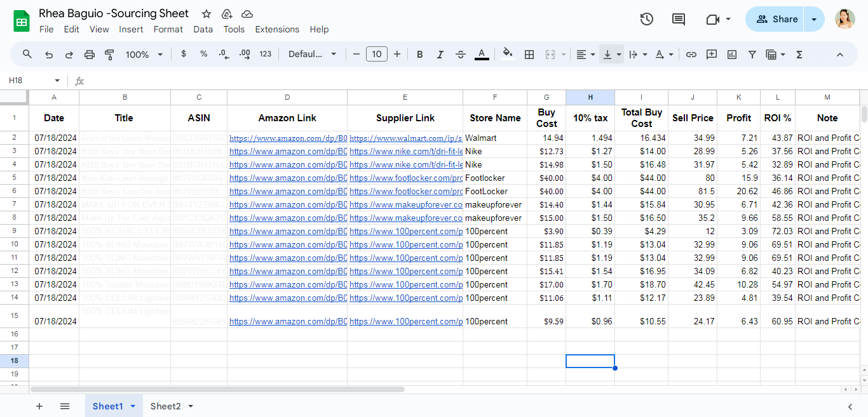The image size is (868, 417).
Task: Toggle italic formatting
Action: coord(440,55)
